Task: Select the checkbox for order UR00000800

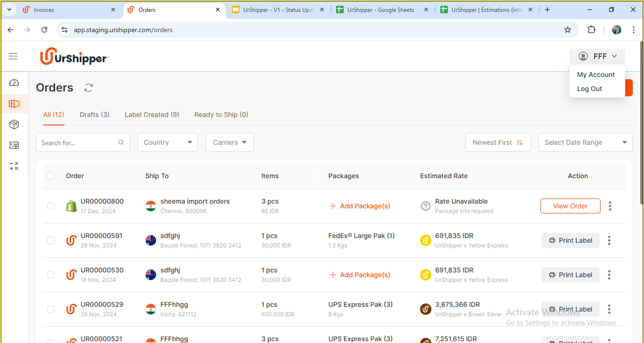Action: 51,206
